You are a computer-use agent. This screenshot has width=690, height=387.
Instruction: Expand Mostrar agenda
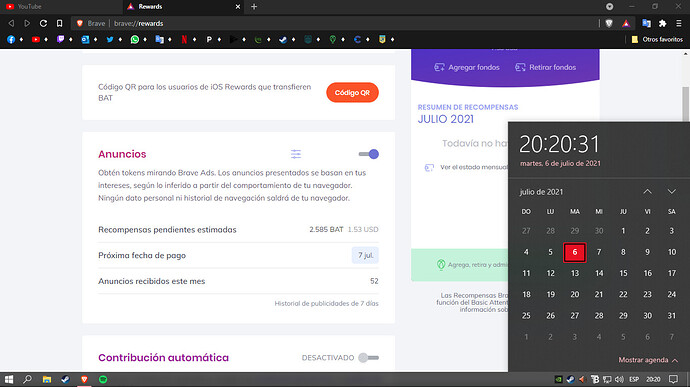tap(648, 360)
